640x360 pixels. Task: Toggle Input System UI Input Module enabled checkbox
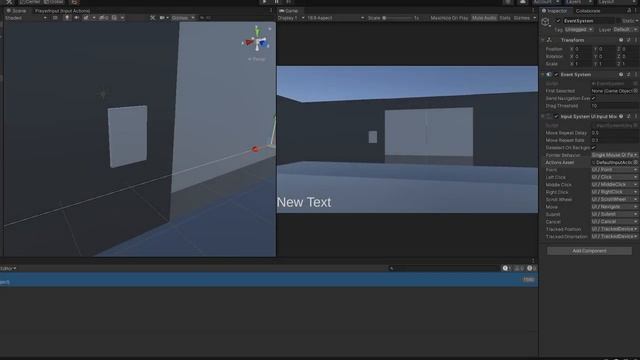coord(556,117)
